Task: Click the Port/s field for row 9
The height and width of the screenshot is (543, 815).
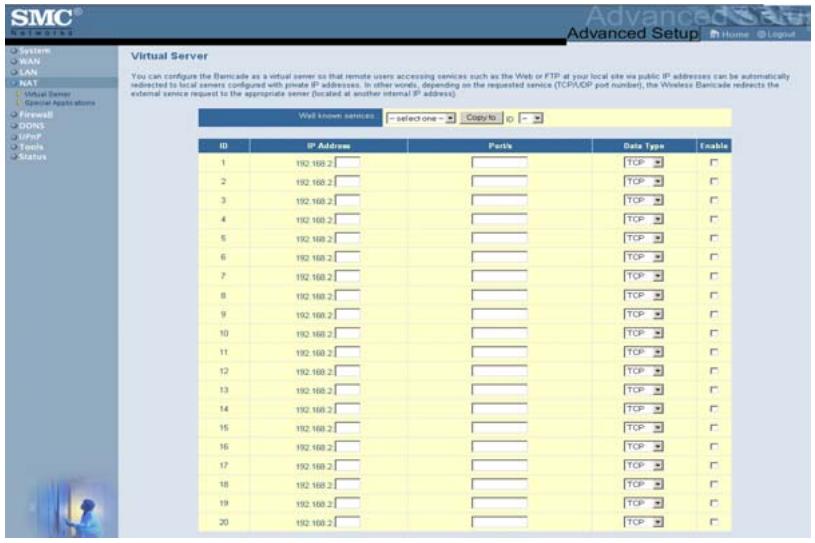Action: (x=499, y=314)
